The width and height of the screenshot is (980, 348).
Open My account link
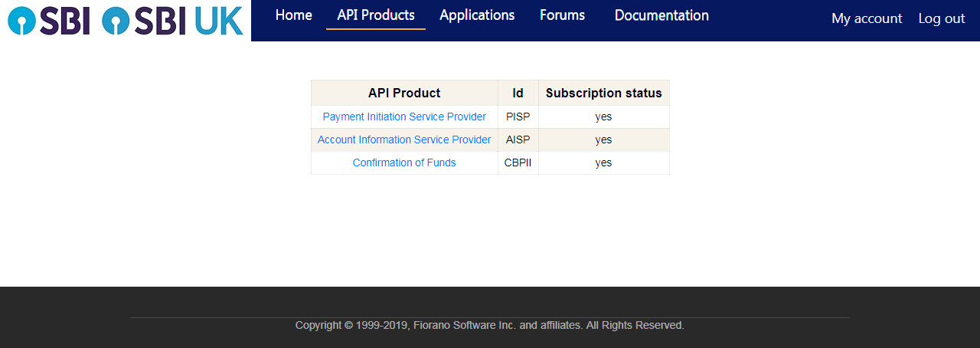(x=867, y=18)
